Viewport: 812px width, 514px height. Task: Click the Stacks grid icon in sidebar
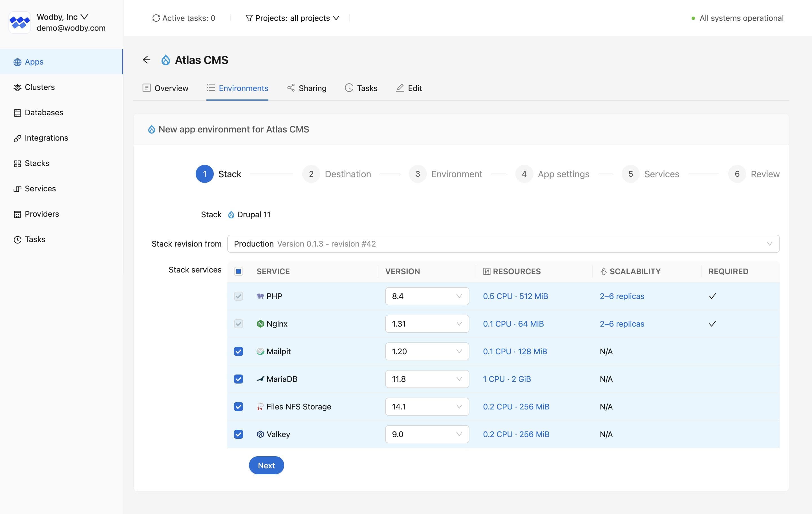(x=17, y=163)
